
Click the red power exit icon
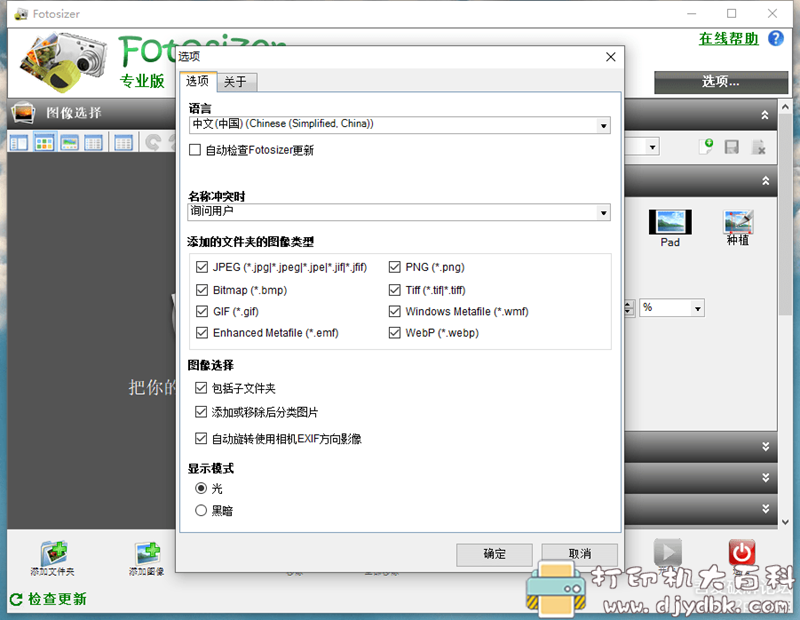pyautogui.click(x=742, y=552)
